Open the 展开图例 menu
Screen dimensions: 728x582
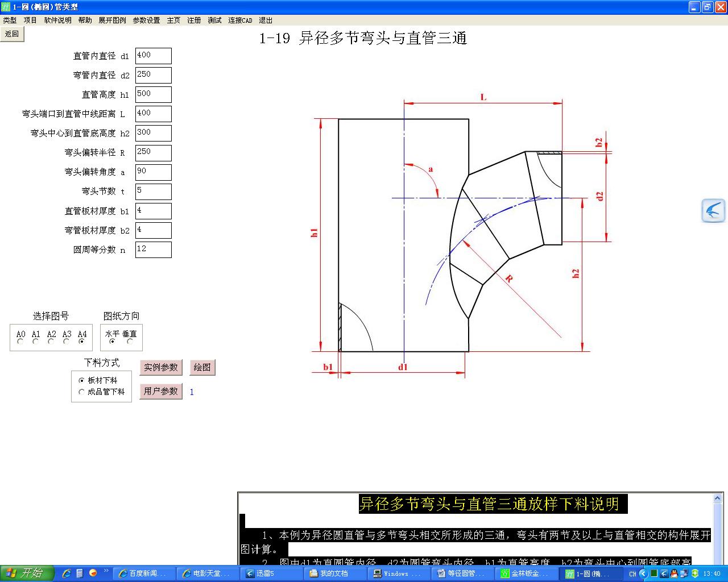point(112,20)
